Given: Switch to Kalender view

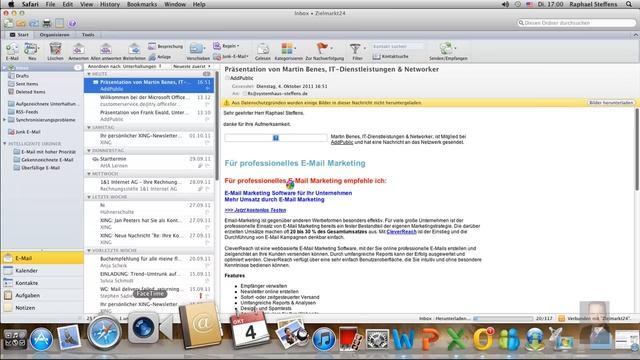Looking at the screenshot, I should click(x=42, y=271).
